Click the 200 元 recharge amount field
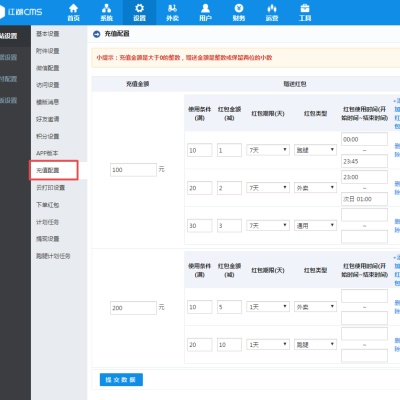The width and height of the screenshot is (400, 400). coord(133,308)
